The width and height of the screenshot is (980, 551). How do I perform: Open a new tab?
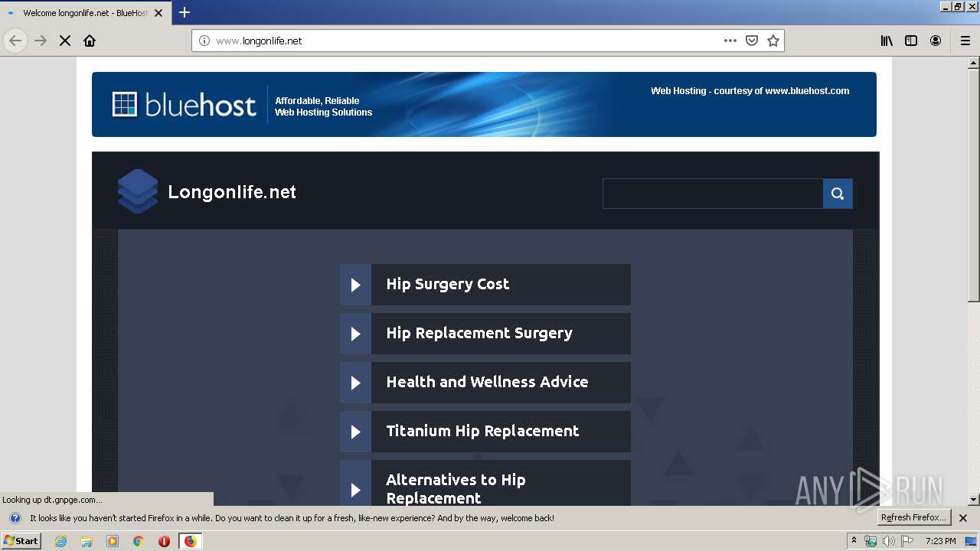pos(185,12)
